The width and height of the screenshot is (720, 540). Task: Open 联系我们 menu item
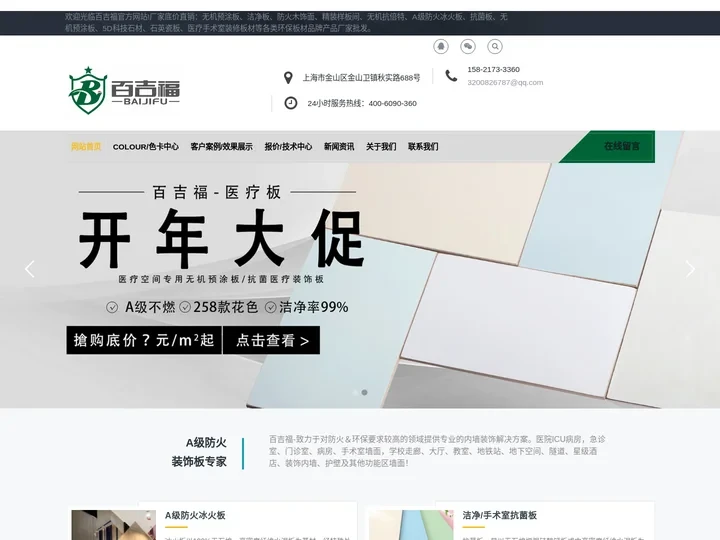click(x=423, y=146)
